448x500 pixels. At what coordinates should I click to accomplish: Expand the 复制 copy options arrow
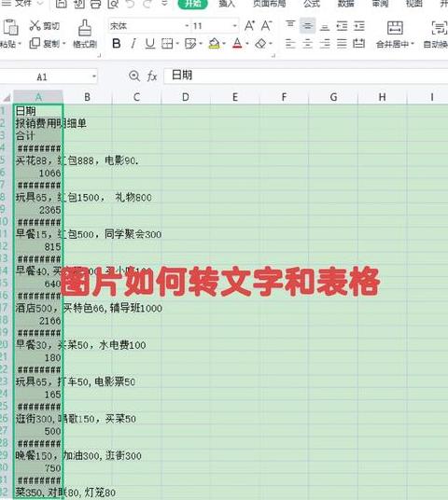pyautogui.click(x=63, y=43)
